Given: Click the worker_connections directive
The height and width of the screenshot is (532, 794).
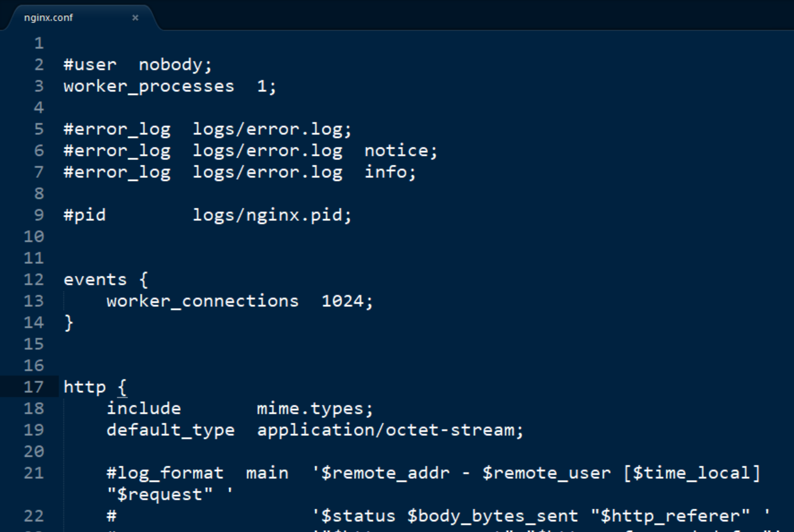Looking at the screenshot, I should tap(202, 301).
